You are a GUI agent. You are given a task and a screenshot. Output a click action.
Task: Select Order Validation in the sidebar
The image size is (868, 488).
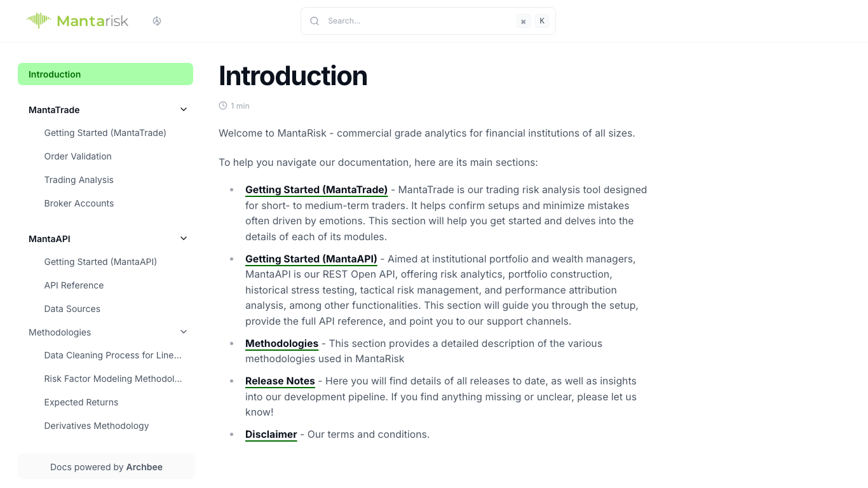click(x=78, y=156)
